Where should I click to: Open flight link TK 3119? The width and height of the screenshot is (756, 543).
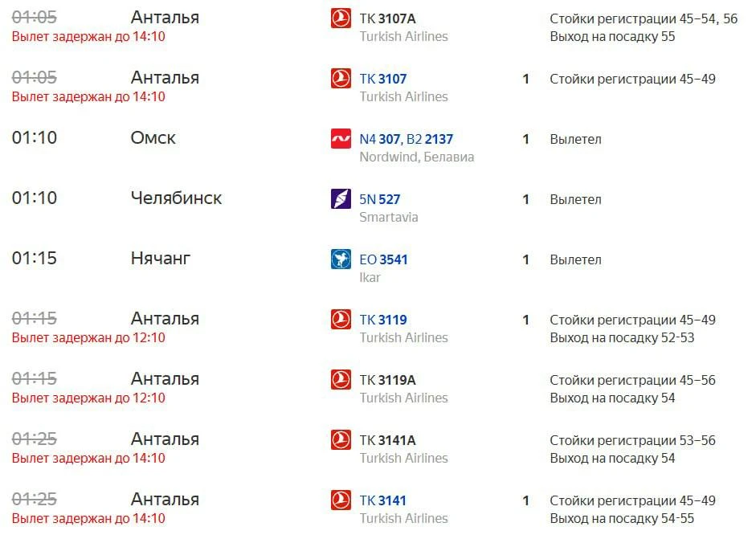(x=383, y=320)
